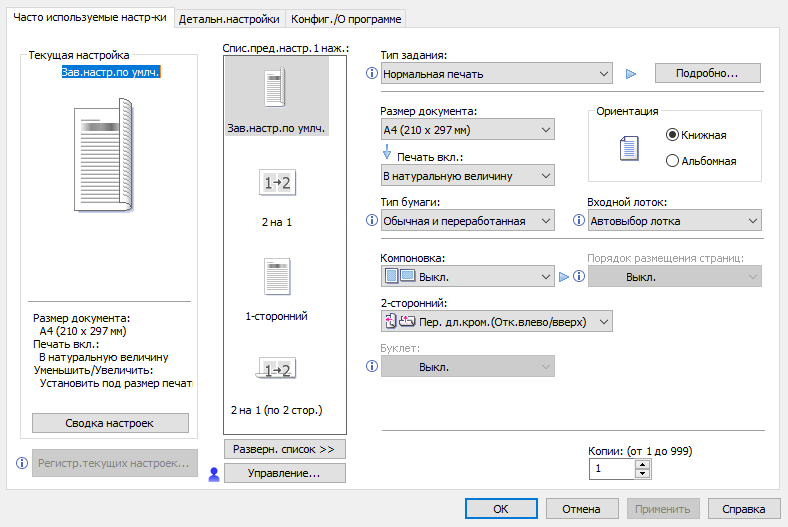788x527 pixels.
Task: Open Порядок размещения страниц dropdown
Action: click(x=674, y=276)
